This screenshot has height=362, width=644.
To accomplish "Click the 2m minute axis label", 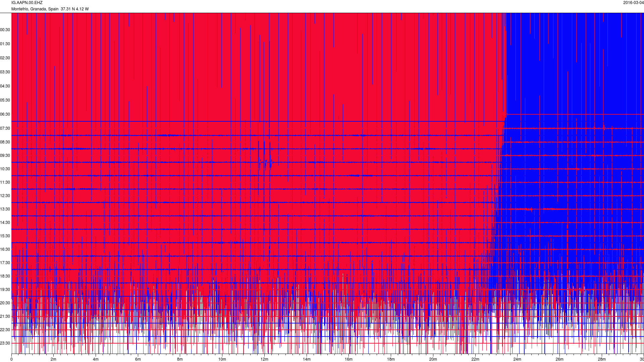I will point(54,359).
